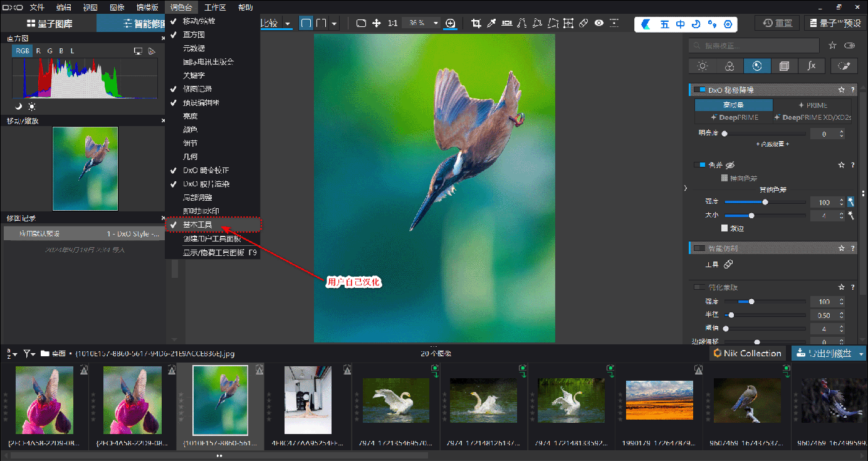
Task: Pick the white balance eyedropper tool
Action: pyautogui.click(x=492, y=23)
